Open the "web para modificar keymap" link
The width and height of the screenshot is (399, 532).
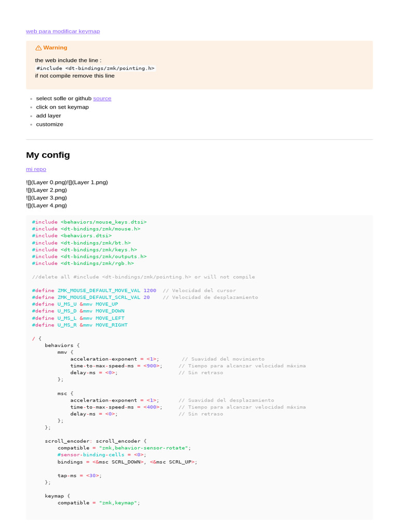(x=63, y=31)
